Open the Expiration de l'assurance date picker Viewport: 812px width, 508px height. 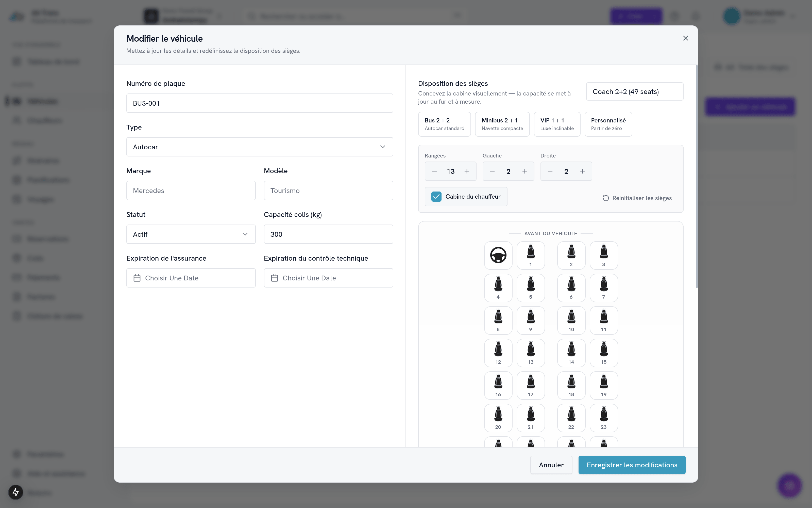pyautogui.click(x=191, y=278)
